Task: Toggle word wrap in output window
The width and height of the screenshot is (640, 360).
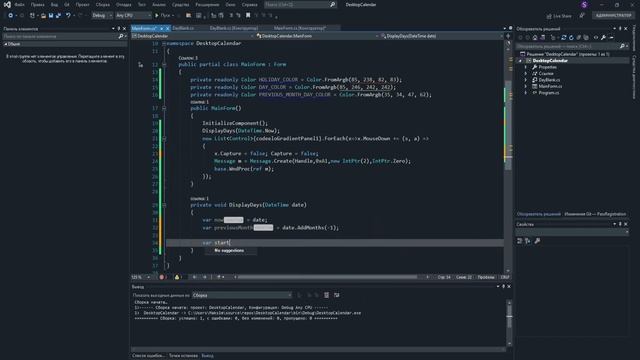Action: coord(336,295)
